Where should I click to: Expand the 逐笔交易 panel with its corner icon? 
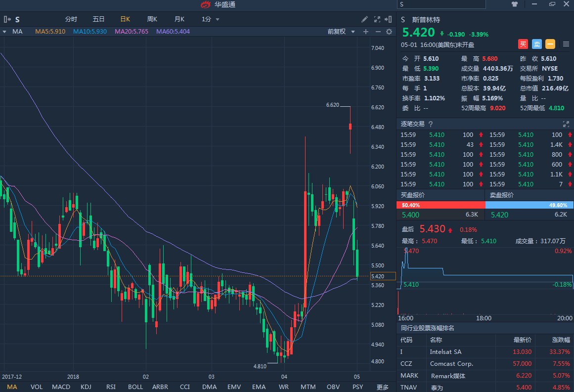565,124
